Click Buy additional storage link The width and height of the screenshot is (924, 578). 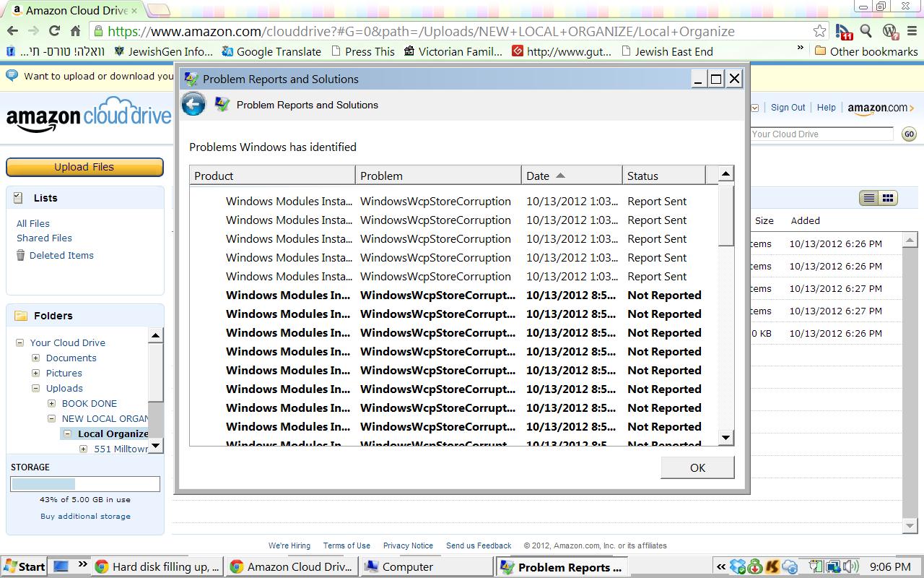point(85,516)
